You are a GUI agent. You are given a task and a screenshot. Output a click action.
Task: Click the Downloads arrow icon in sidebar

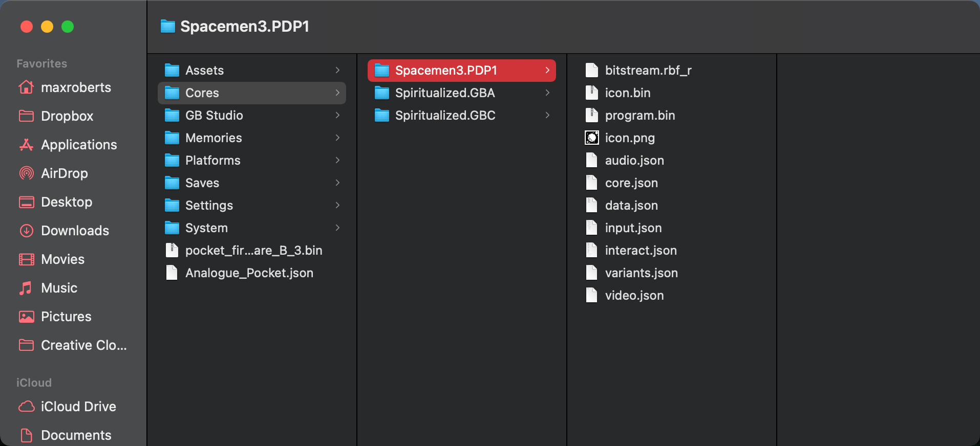(26, 231)
